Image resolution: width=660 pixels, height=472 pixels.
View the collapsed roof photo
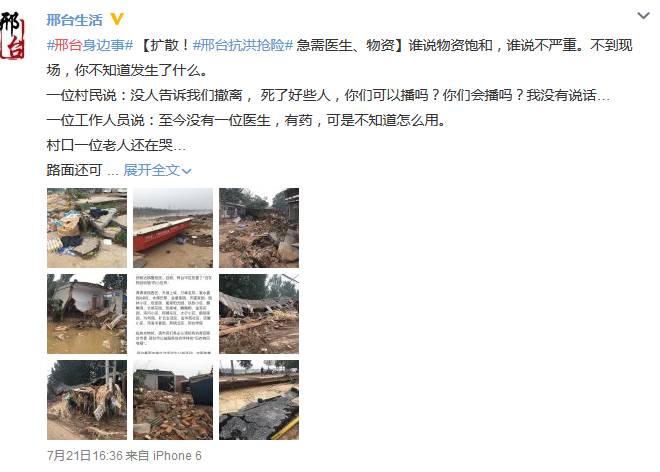click(x=259, y=314)
